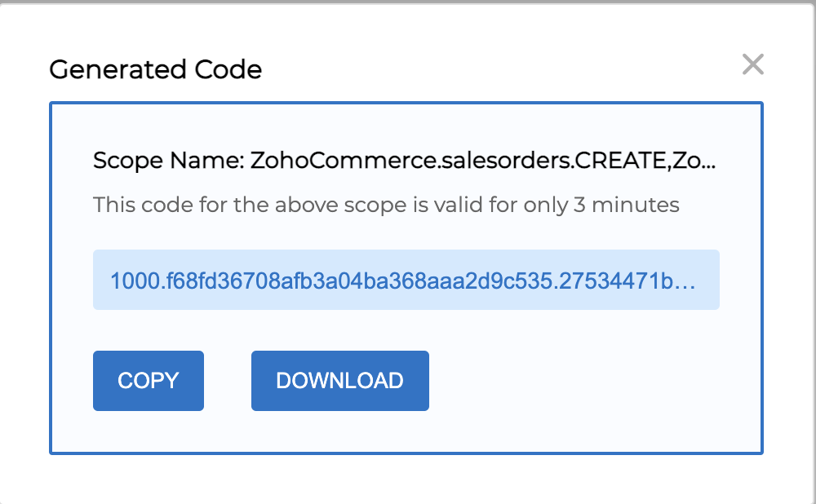Click the COPY button
816x504 pixels.
point(148,381)
